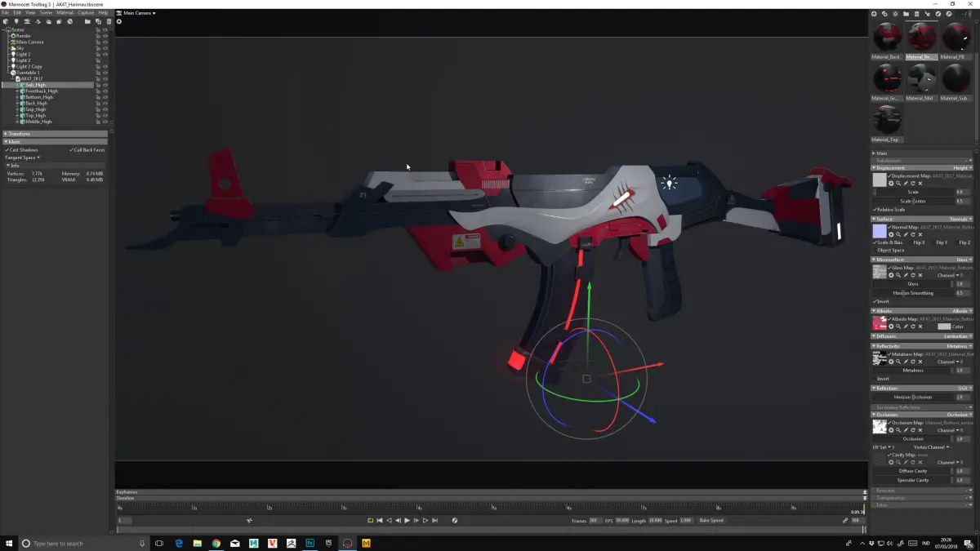The height and width of the screenshot is (551, 980).
Task: Duplicate the selected scene object
Action: (x=98, y=21)
